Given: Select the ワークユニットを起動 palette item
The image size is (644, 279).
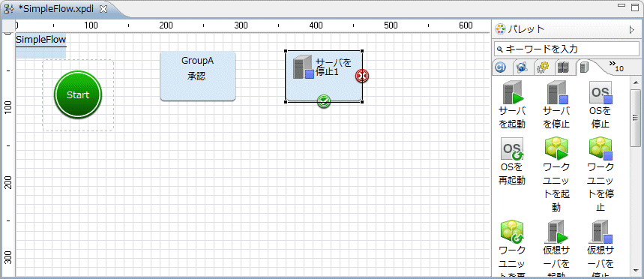Looking at the screenshot, I should coord(556,175).
